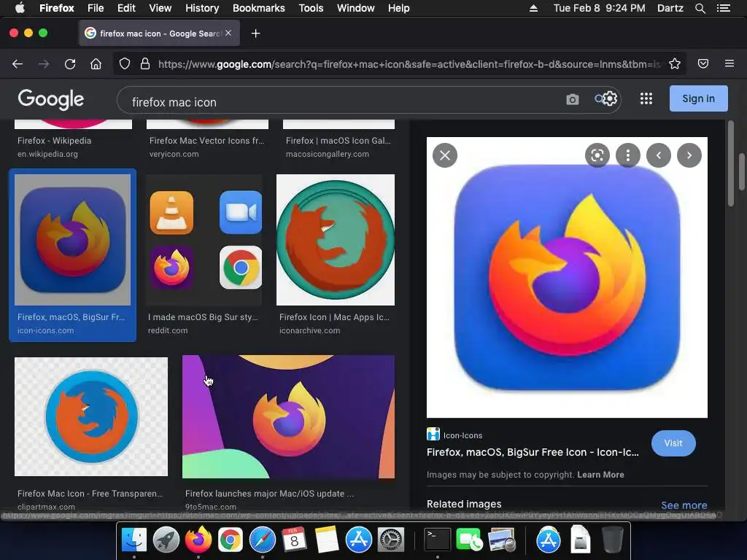Open Firefox Mac Vector Icons veryicon result
This screenshot has width=747, height=560.
tap(206, 141)
